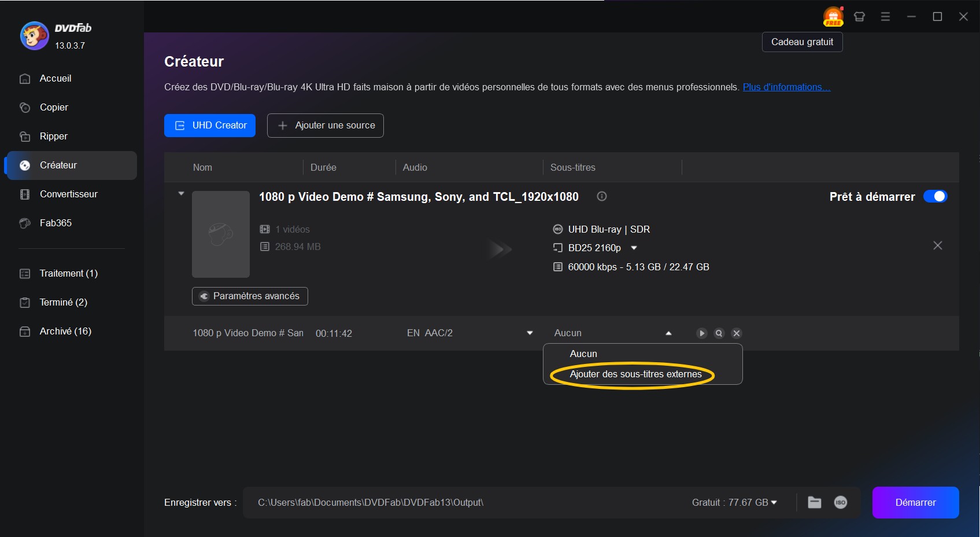Click the 268.94 MB file size text
The height and width of the screenshot is (537, 980).
(297, 247)
